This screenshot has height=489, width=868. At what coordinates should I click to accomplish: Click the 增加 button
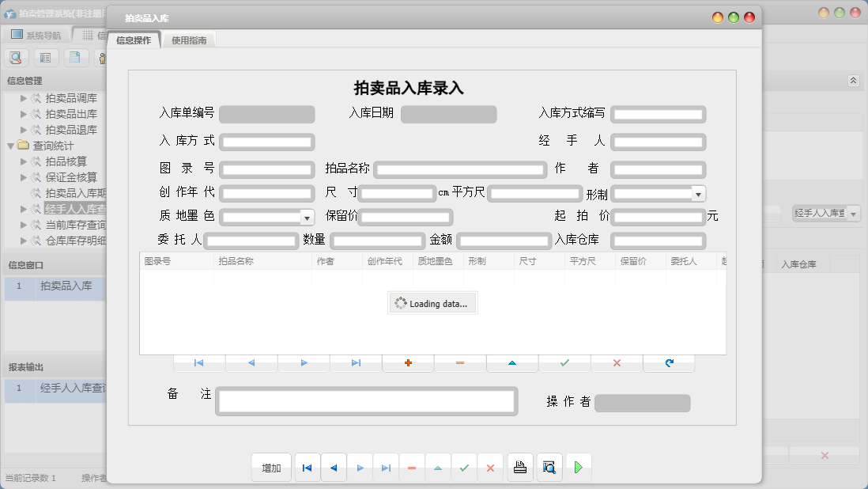click(x=271, y=468)
